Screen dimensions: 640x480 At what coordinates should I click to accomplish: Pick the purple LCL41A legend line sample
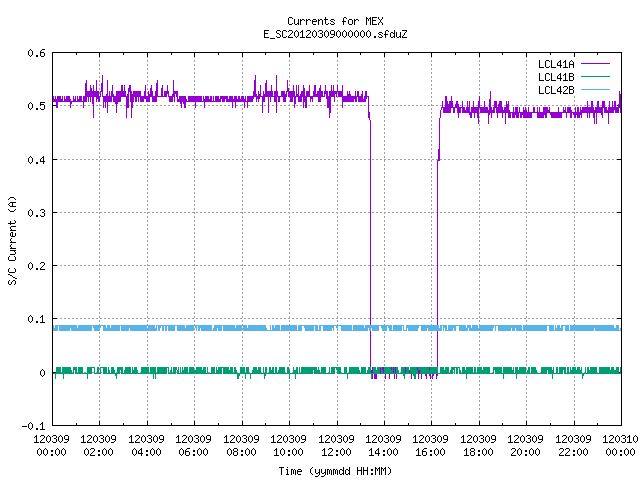click(x=595, y=64)
